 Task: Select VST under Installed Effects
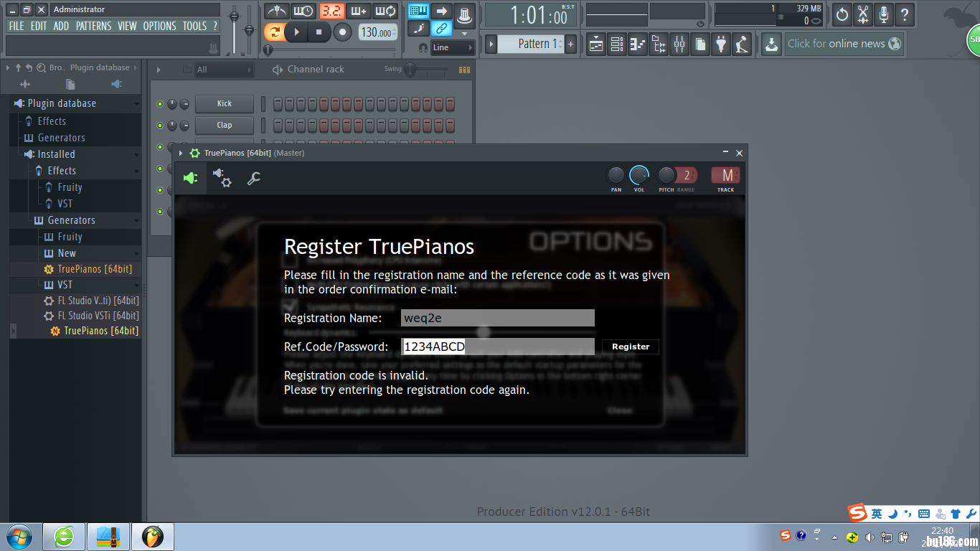click(x=65, y=204)
